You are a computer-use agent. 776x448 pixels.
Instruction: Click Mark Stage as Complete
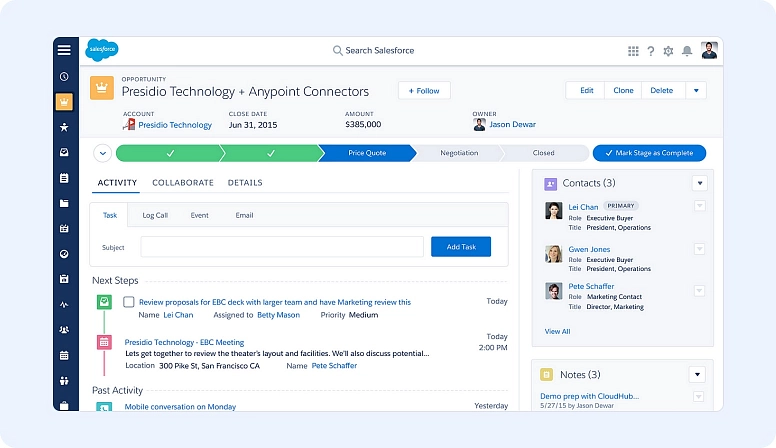point(649,153)
